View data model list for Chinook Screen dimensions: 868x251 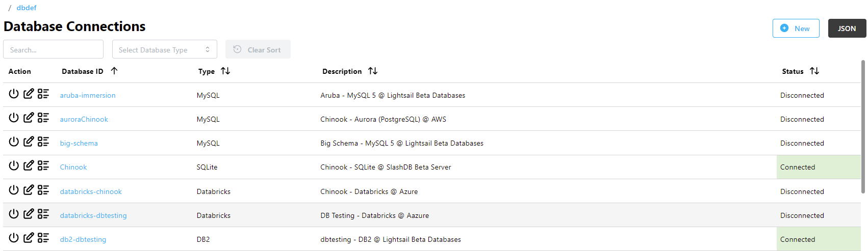click(x=43, y=166)
